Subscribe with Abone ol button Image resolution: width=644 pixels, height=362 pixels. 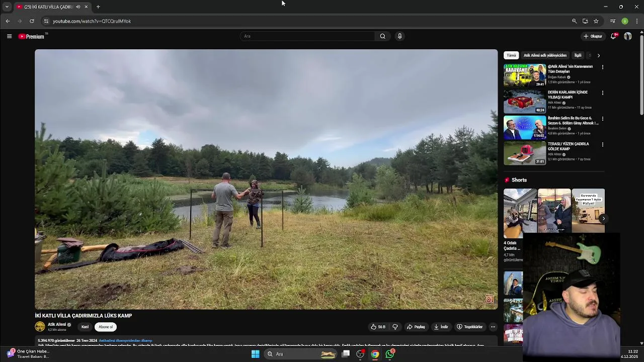tap(106, 327)
